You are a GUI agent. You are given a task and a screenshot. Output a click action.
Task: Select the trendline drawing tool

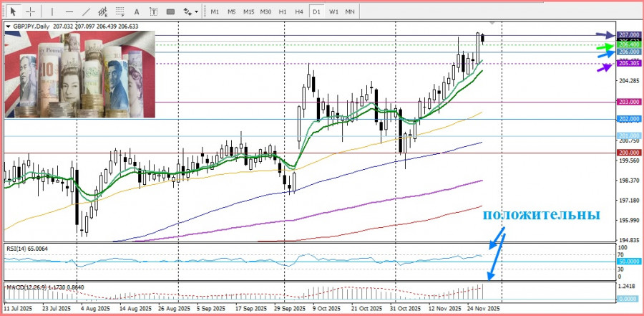coord(87,11)
